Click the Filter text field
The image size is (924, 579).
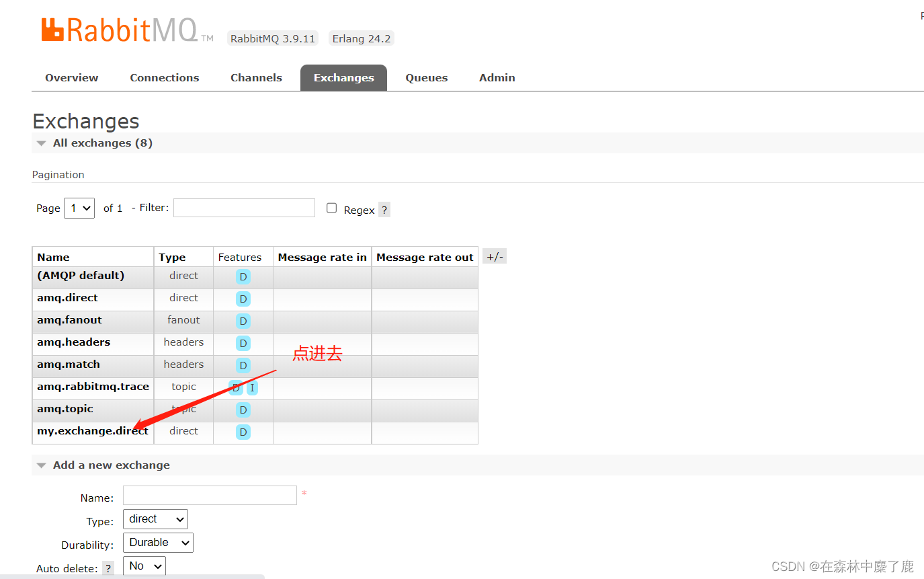click(244, 208)
